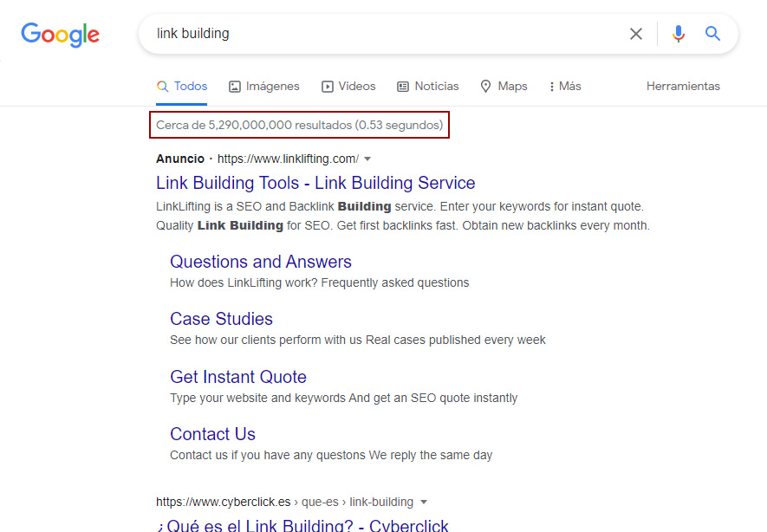Click the Google logo
This screenshot has height=532, width=767.
[60, 35]
